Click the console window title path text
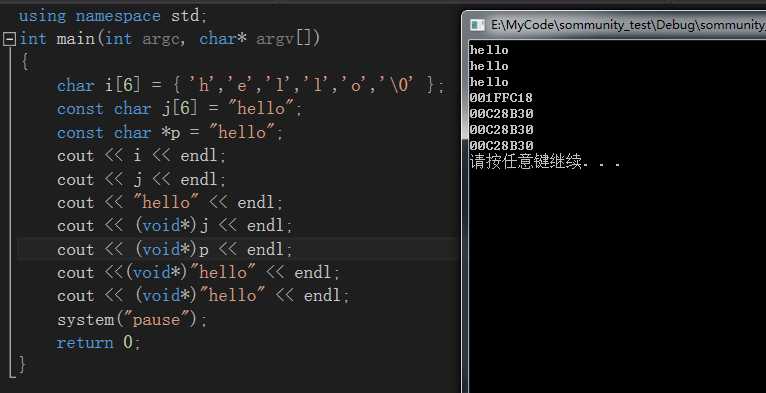 pyautogui.click(x=628, y=25)
